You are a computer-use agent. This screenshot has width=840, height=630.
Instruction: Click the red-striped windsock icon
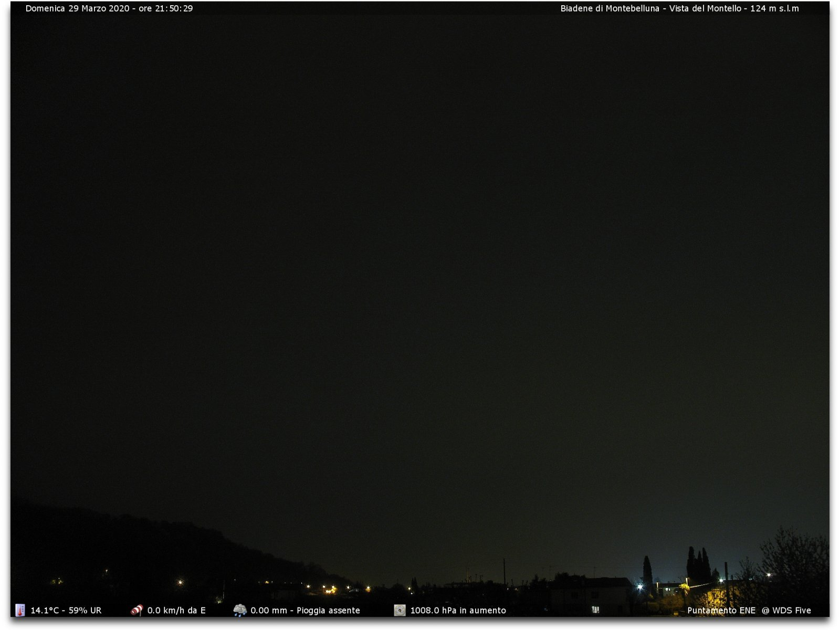pyautogui.click(x=136, y=610)
